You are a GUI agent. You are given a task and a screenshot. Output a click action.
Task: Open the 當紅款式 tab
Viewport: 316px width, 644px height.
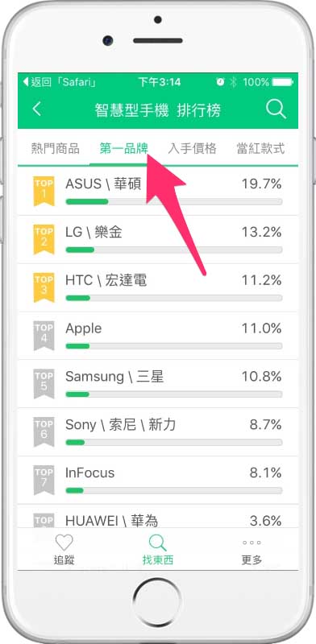pyautogui.click(x=260, y=148)
